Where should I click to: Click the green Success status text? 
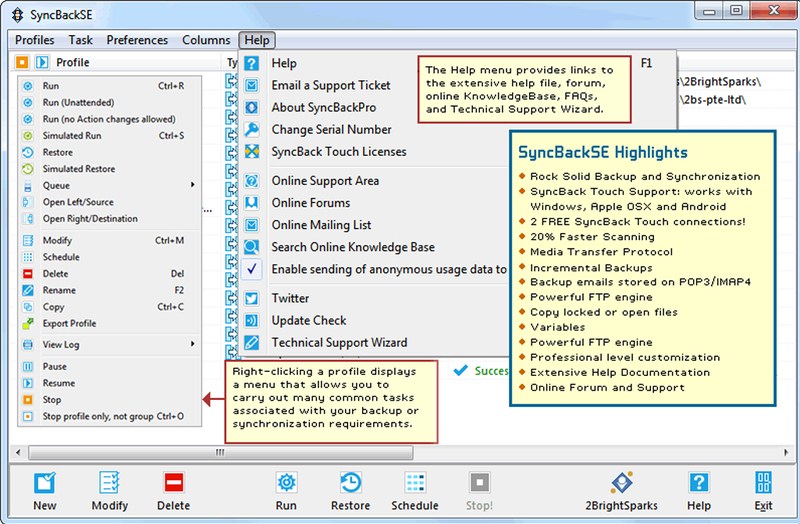(x=491, y=371)
